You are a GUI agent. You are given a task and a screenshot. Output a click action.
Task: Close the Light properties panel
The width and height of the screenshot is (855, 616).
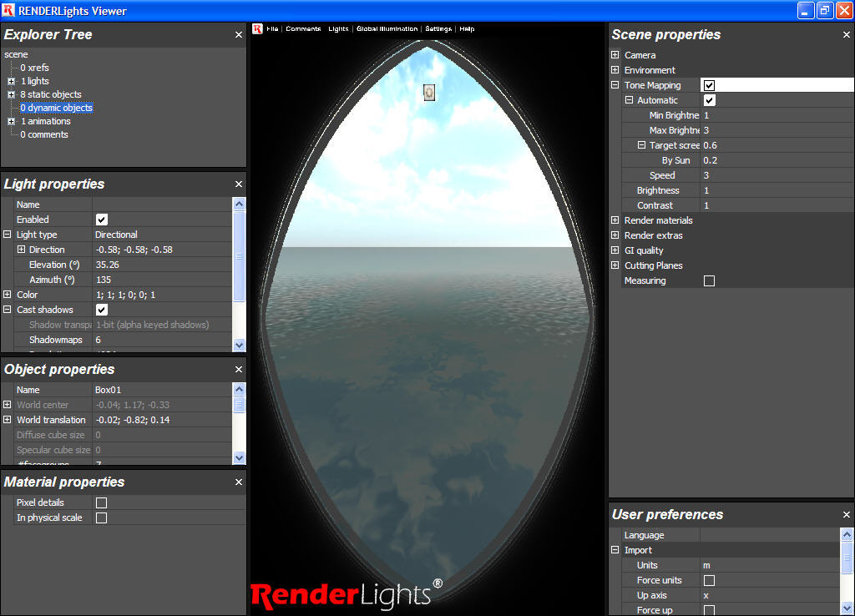tap(238, 184)
